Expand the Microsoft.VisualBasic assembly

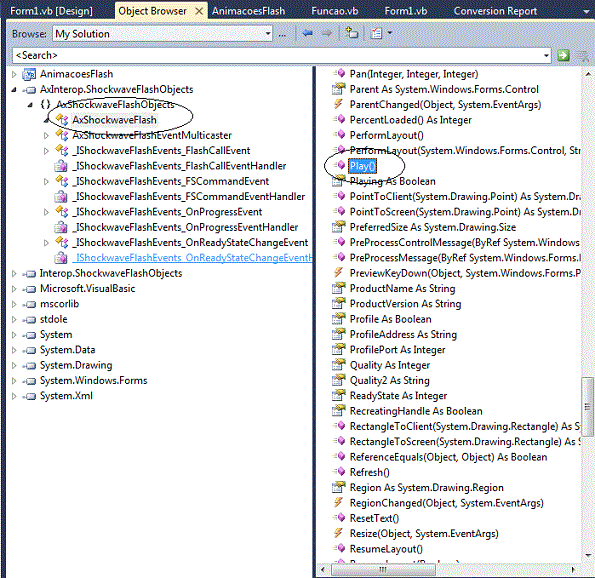14,289
